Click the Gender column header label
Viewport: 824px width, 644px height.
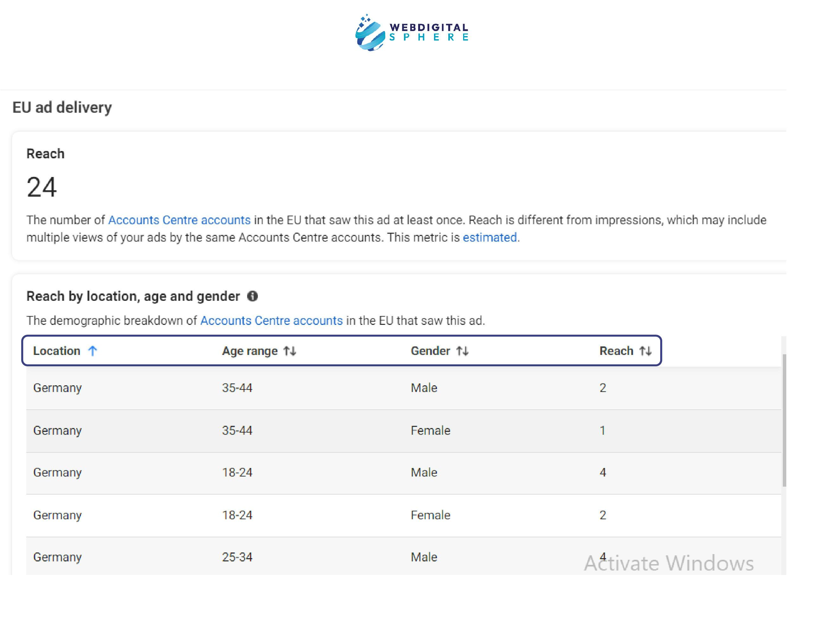tap(431, 351)
